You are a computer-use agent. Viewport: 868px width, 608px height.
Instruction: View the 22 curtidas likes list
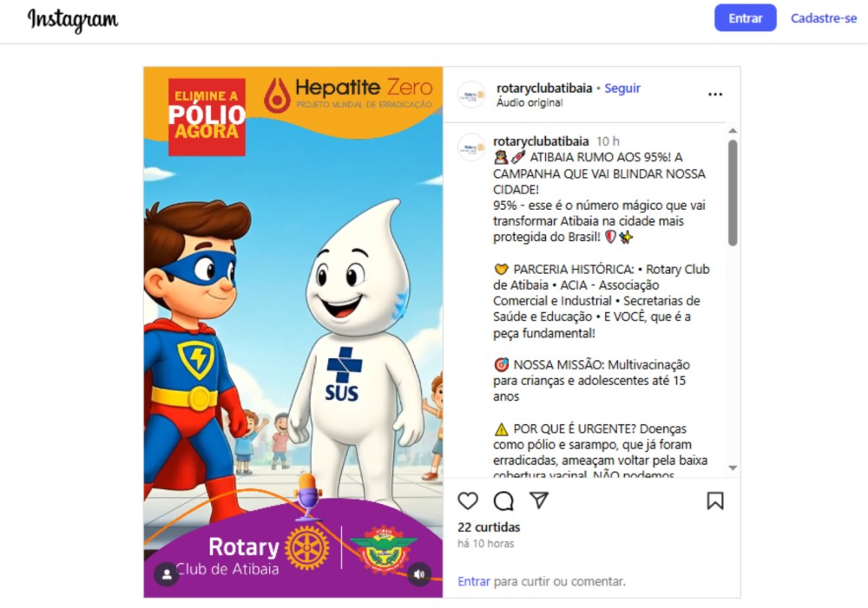[x=489, y=527]
